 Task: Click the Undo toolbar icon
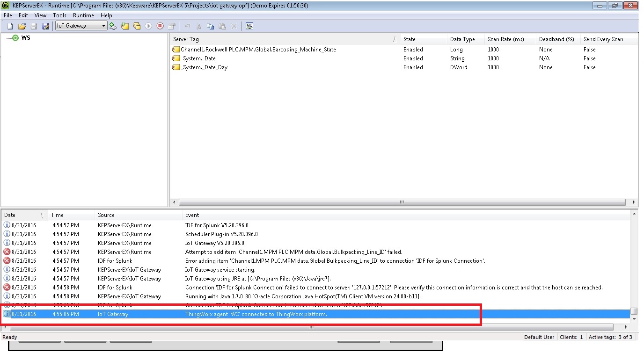[186, 26]
